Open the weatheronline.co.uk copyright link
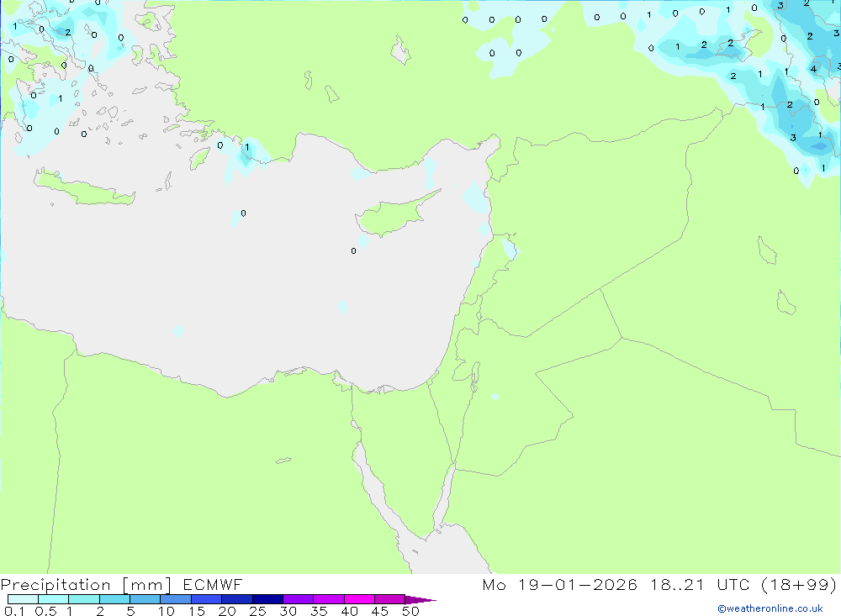Screen dimensions: 841x616 point(770,608)
